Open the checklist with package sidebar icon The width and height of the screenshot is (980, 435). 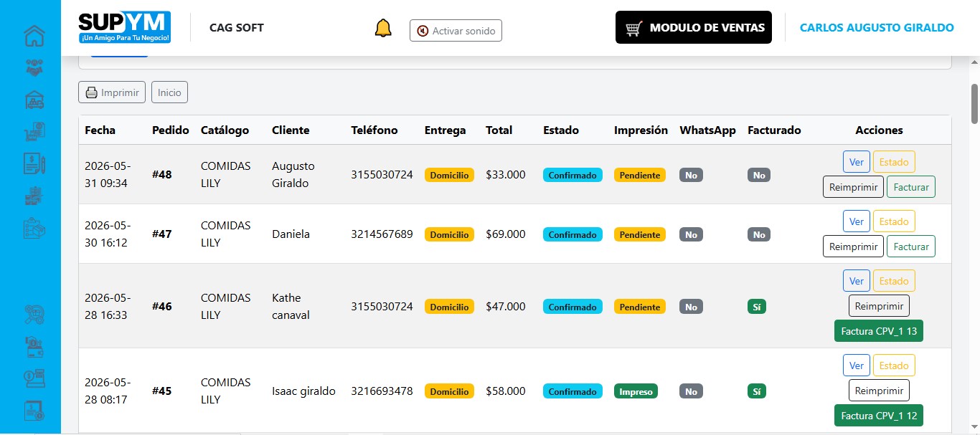click(x=34, y=228)
